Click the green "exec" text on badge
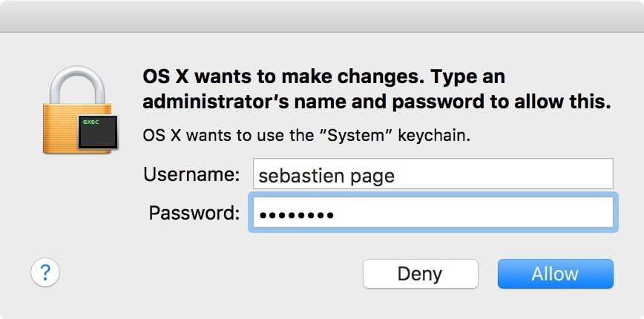This screenshot has width=644, height=319. click(91, 121)
